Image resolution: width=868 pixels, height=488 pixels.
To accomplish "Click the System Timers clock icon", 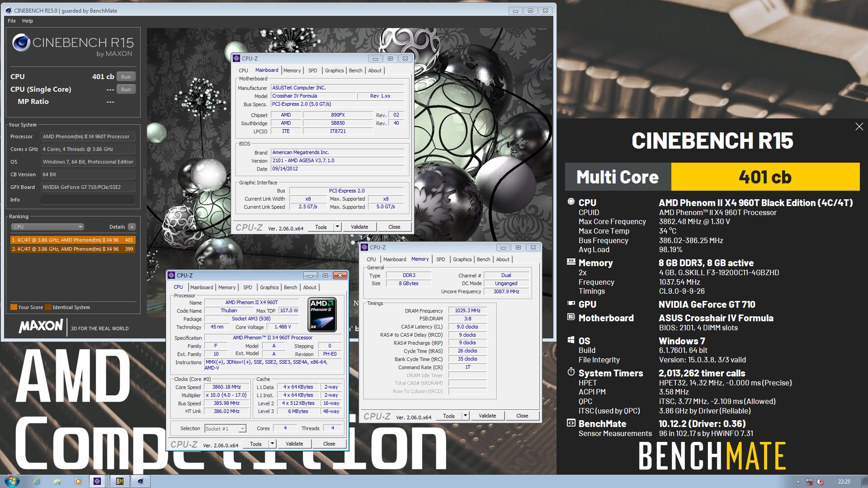I will [x=571, y=372].
